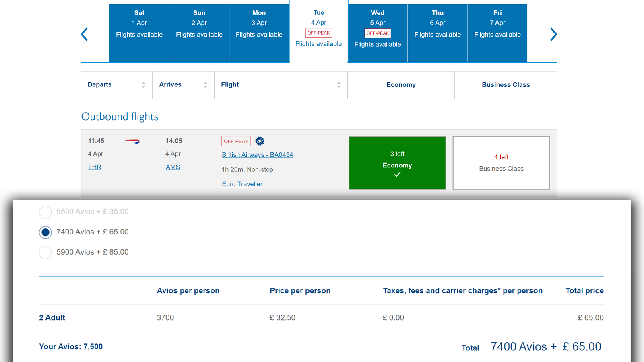The width and height of the screenshot is (644, 362).
Task: Click 'Taxes, fees and carrier charges* per person' header
Action: pos(462,291)
